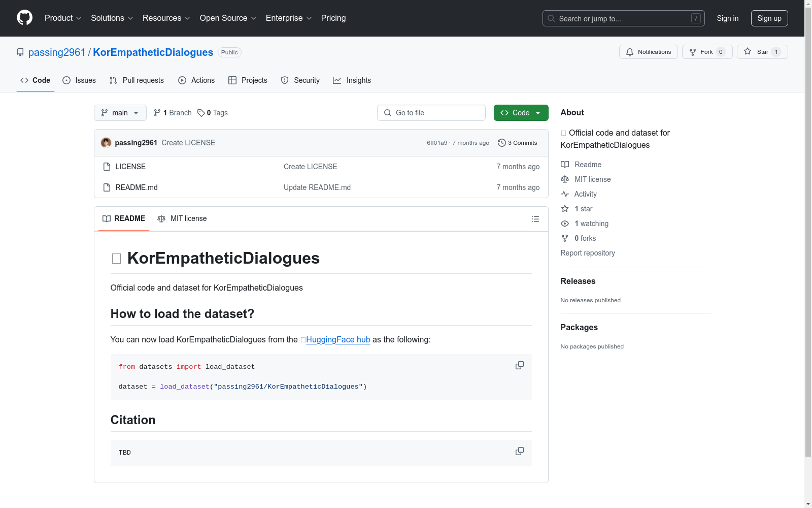Image resolution: width=812 pixels, height=508 pixels.
Task: Click the passing2961 avatar image
Action: 106,143
